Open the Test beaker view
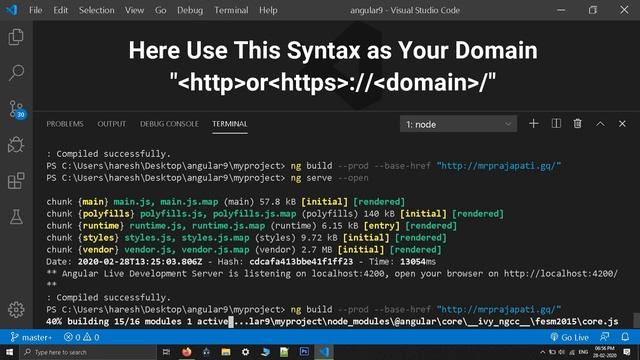The image size is (640, 360). tap(16, 217)
